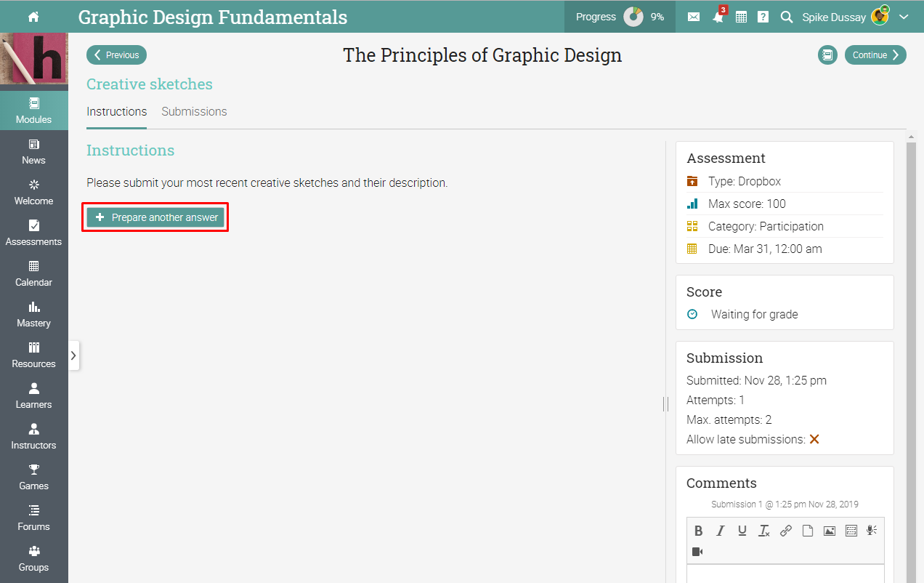The width and height of the screenshot is (924, 583).
Task: Click the Continue button
Action: (875, 55)
